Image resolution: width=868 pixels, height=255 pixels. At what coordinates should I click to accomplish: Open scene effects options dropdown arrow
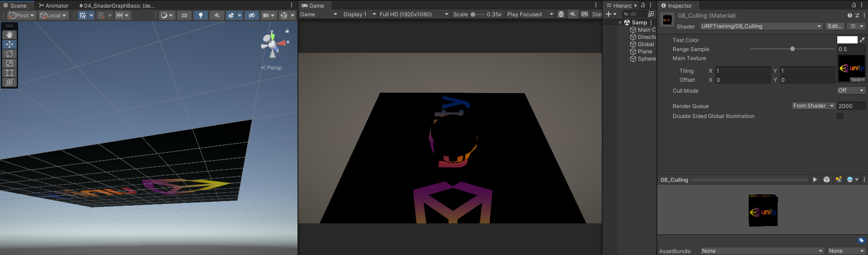point(240,15)
